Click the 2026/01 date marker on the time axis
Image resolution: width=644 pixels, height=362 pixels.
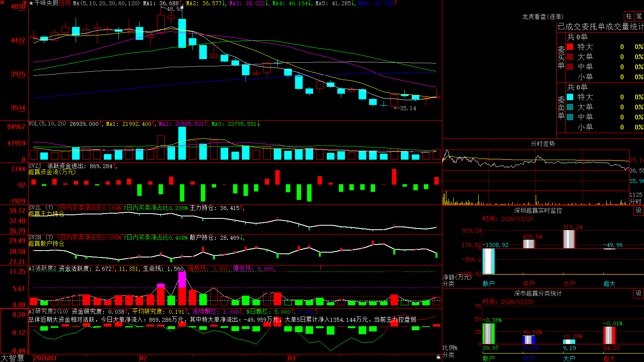point(45,358)
